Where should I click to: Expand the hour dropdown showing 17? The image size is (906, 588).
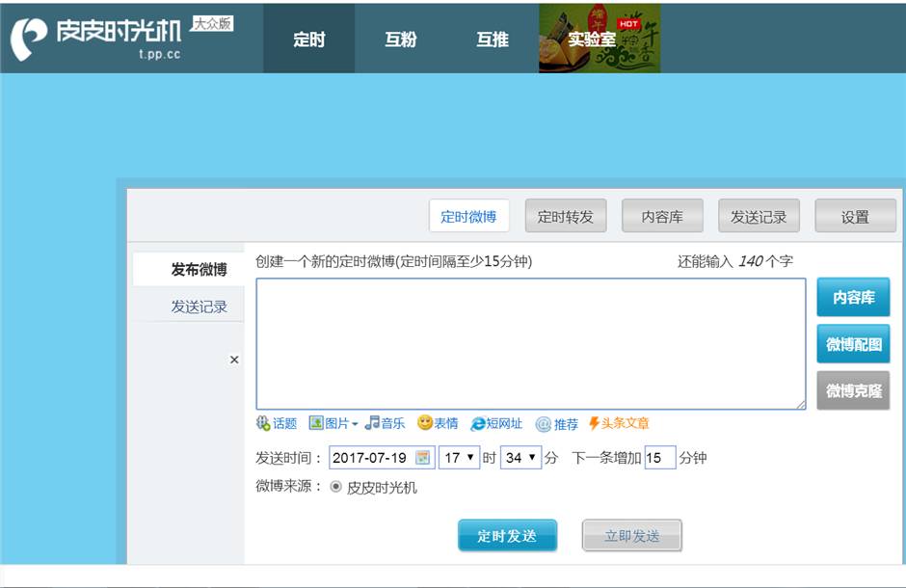(x=460, y=458)
